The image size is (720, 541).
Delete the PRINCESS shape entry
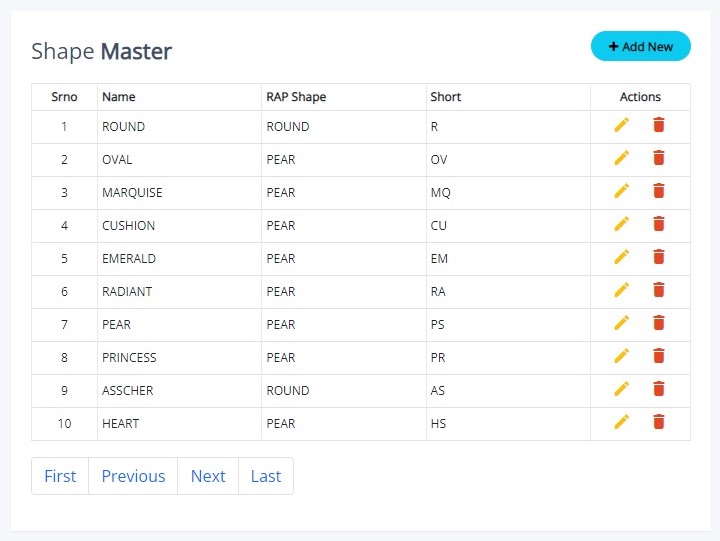coord(658,356)
